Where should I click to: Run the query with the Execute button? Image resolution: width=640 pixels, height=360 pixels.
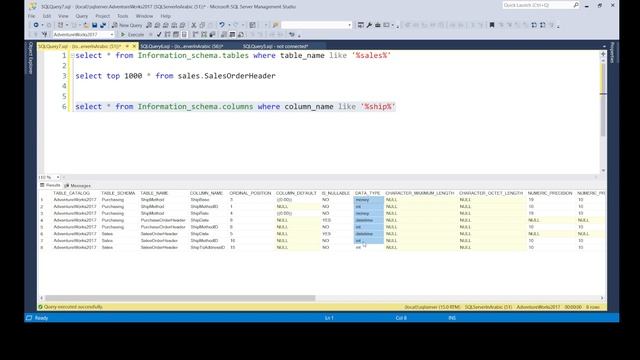coord(133,35)
